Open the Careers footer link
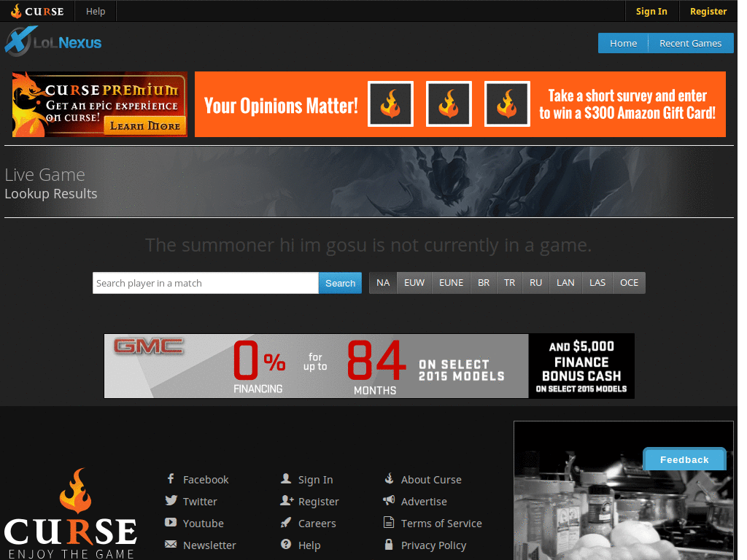747x560 pixels. (x=317, y=524)
